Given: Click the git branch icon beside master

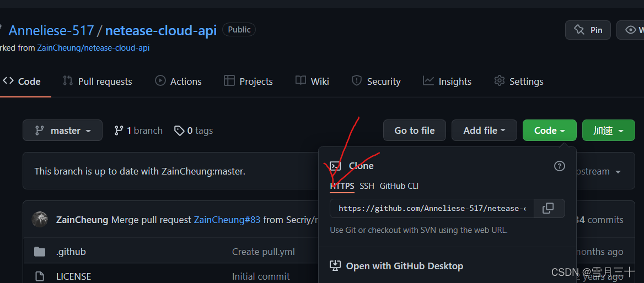Looking at the screenshot, I should pos(40,130).
